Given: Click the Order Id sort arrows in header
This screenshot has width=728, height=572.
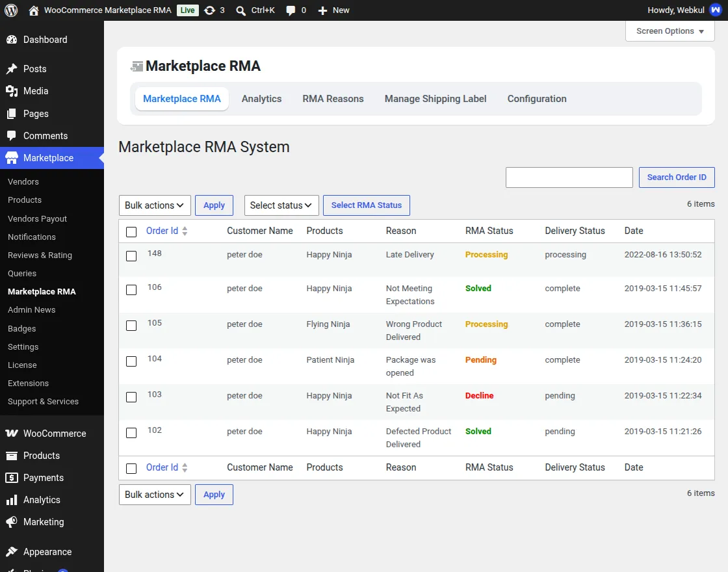Looking at the screenshot, I should pos(185,231).
